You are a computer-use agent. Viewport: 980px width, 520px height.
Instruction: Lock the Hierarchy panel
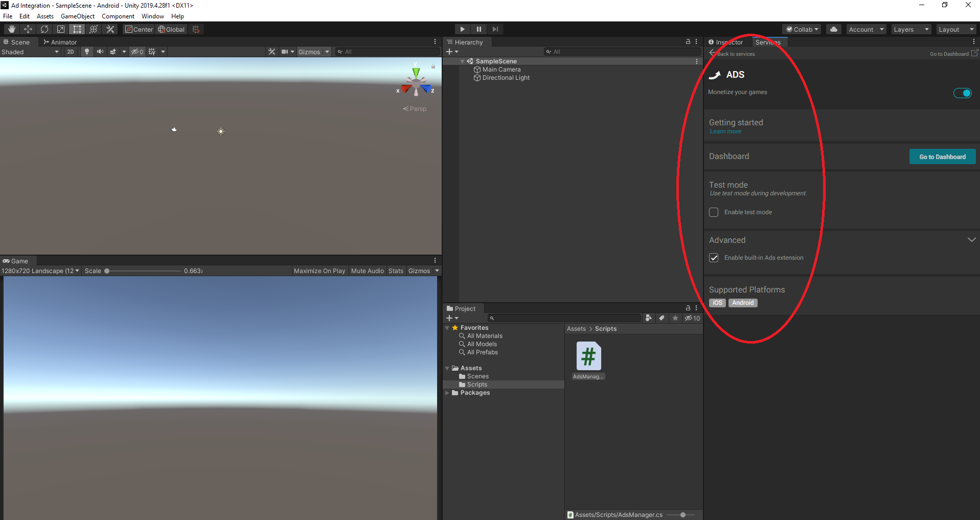click(688, 42)
